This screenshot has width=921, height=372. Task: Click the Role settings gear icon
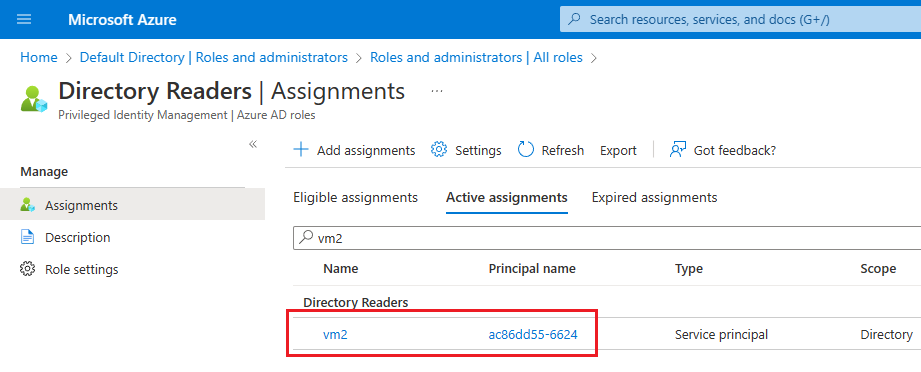(28, 269)
